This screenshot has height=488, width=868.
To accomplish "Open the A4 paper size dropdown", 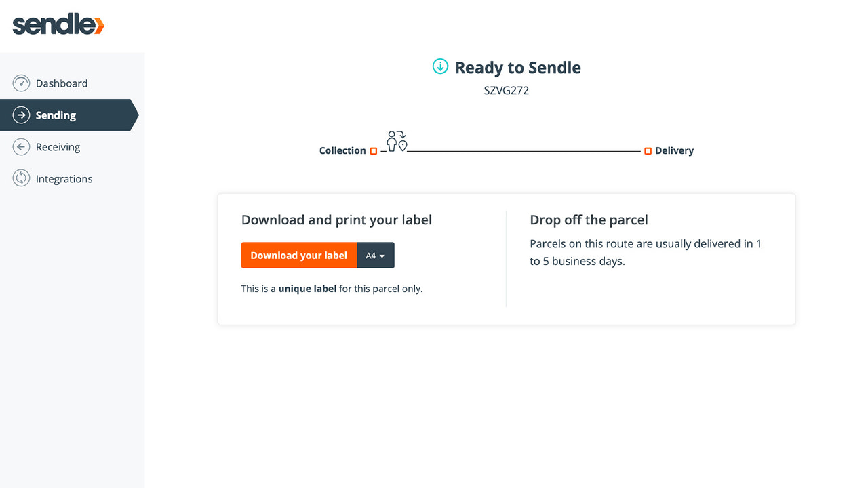I will pos(376,256).
